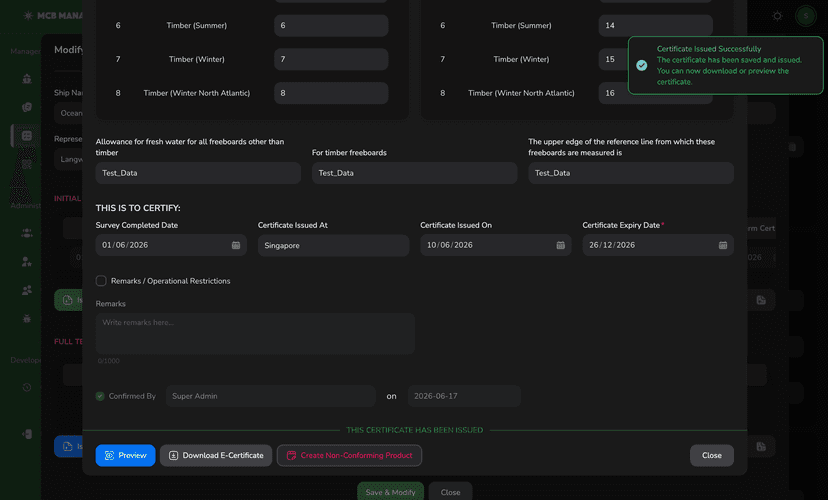The image size is (828, 500).
Task: Edit Survey Completed Date value 01/06/2026
Action: click(125, 245)
